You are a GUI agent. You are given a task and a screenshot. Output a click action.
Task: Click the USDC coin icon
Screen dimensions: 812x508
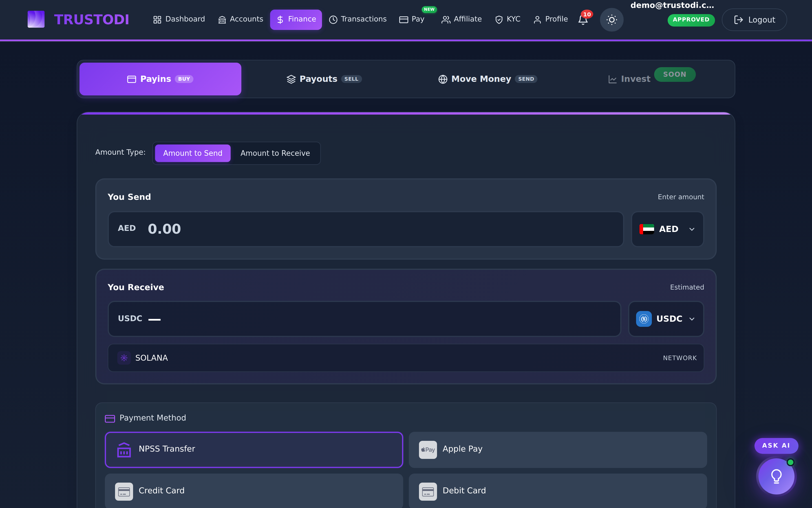click(x=644, y=319)
